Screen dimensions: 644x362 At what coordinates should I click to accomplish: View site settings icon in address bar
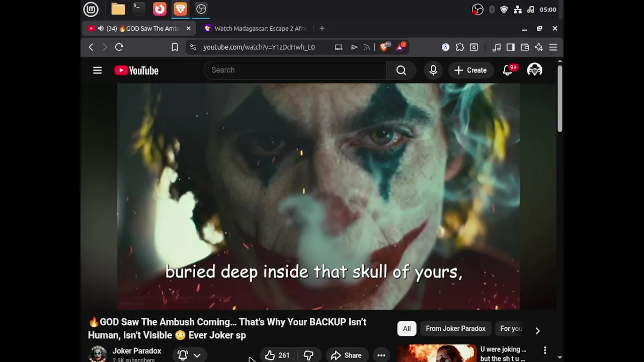[193, 47]
